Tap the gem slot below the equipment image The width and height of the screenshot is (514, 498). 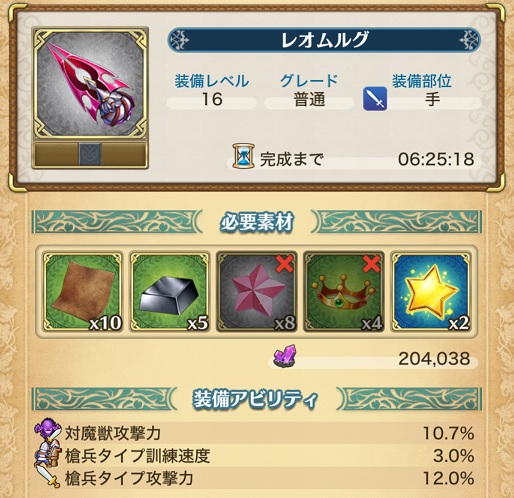pyautogui.click(x=90, y=154)
